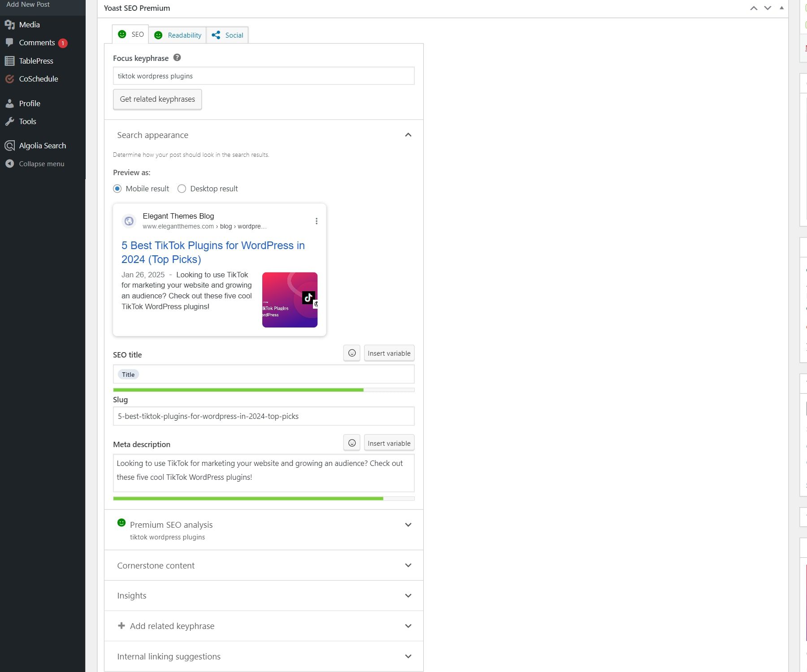Viewport: 807px width, 672px height.
Task: Open emoji picker for SEO title
Action: pyautogui.click(x=351, y=353)
